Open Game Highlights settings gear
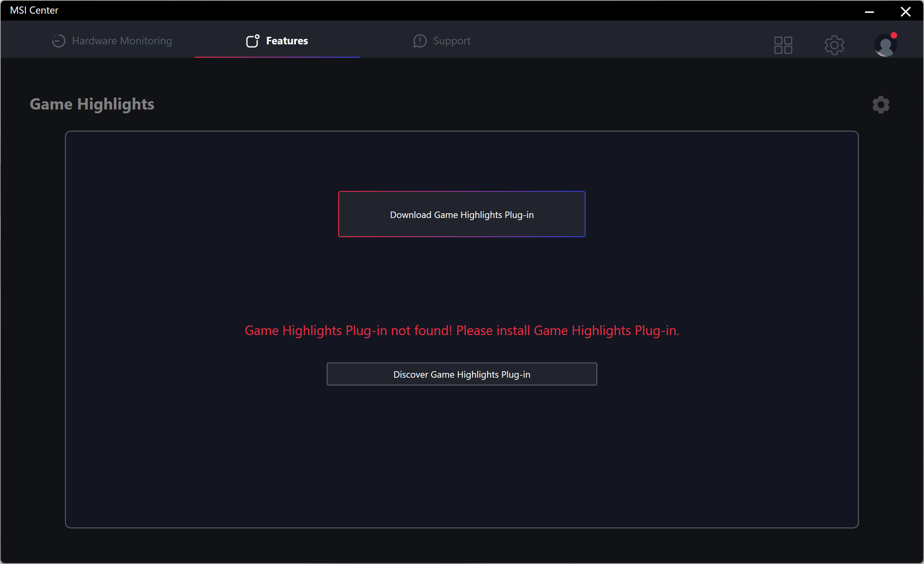Viewport: 924px width, 564px height. click(881, 104)
